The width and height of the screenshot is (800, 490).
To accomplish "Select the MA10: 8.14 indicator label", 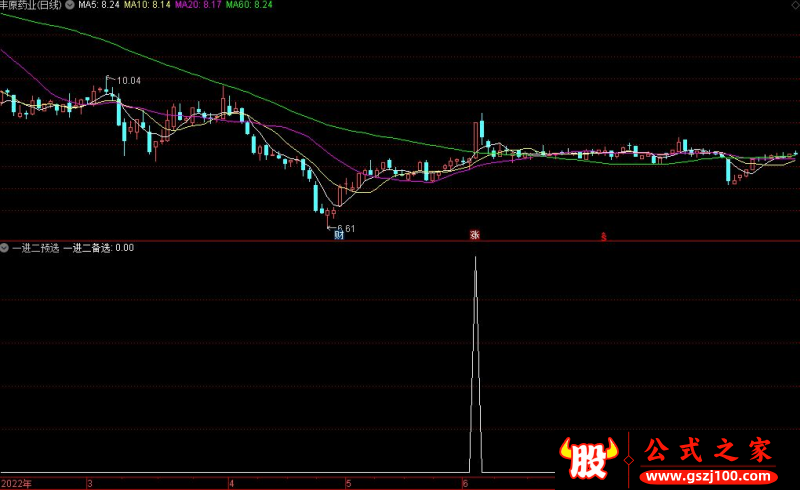I will click(147, 5).
